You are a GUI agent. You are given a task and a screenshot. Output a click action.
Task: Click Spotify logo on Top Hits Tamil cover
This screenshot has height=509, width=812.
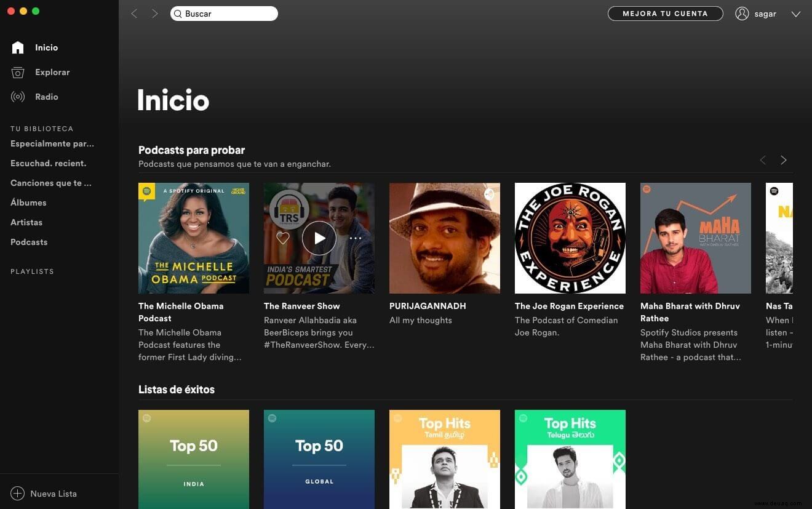[397, 419]
